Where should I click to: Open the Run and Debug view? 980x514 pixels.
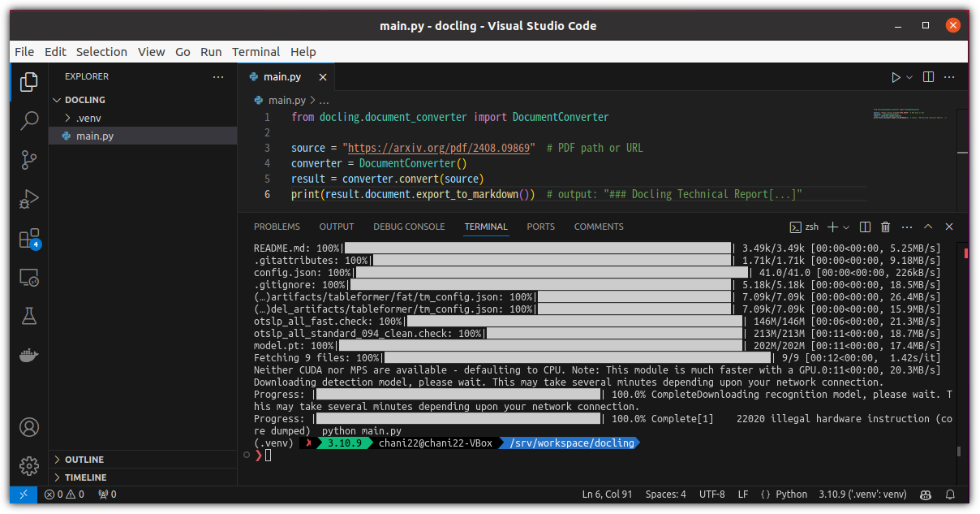[29, 199]
